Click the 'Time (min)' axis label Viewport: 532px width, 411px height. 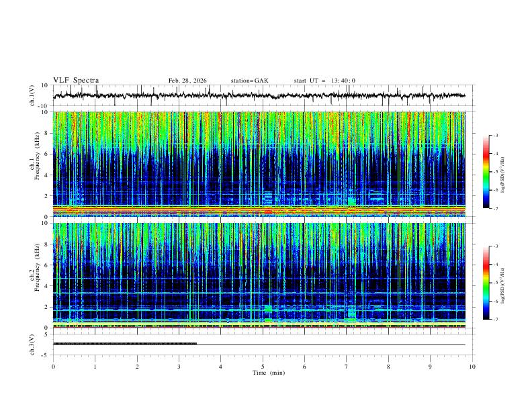[x=269, y=373]
